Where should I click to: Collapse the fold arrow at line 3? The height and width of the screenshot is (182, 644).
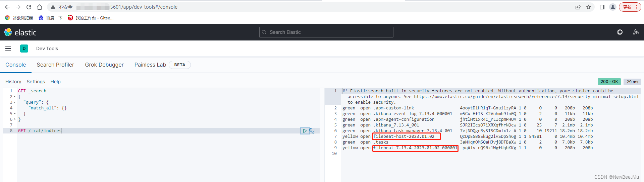click(15, 102)
